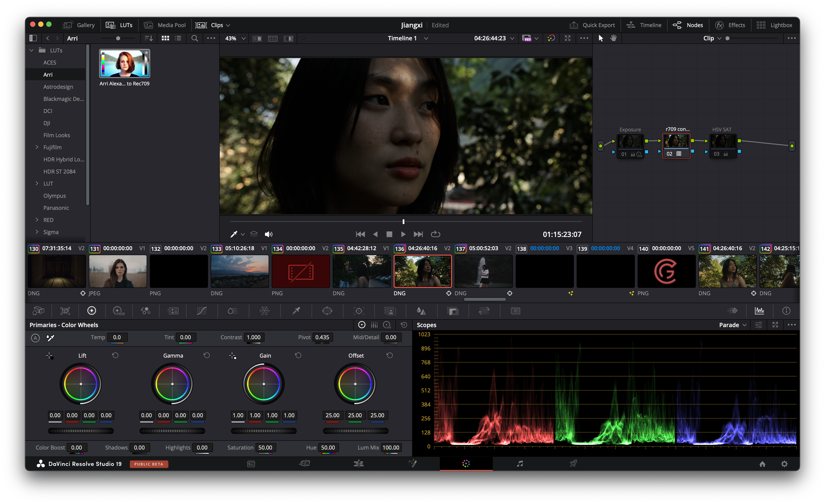Toggle Auto Balance button
Viewport: 825px width, 504px height.
pos(35,338)
